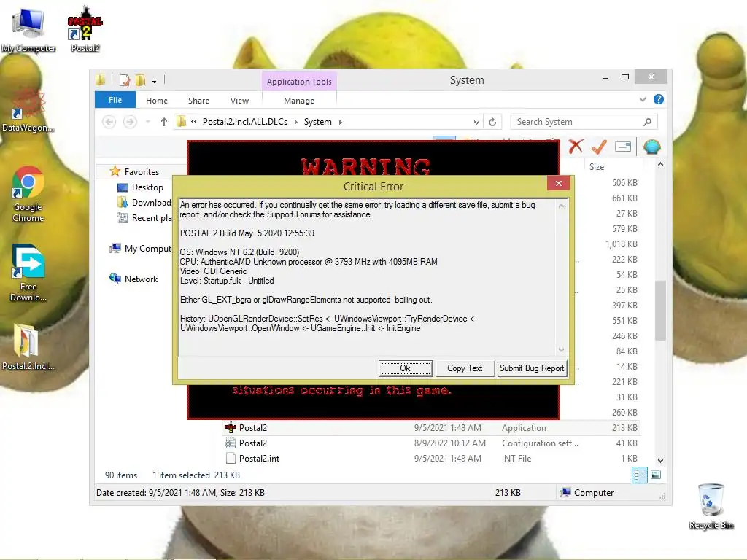Open the address bar history dropdown
This screenshot has width=747, height=560.
click(476, 122)
